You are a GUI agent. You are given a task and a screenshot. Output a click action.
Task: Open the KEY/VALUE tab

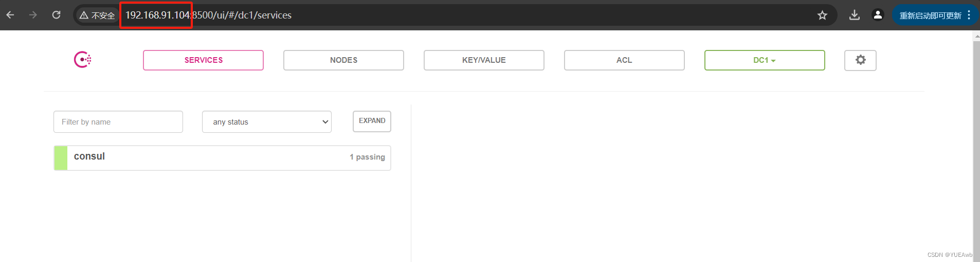pos(484,60)
